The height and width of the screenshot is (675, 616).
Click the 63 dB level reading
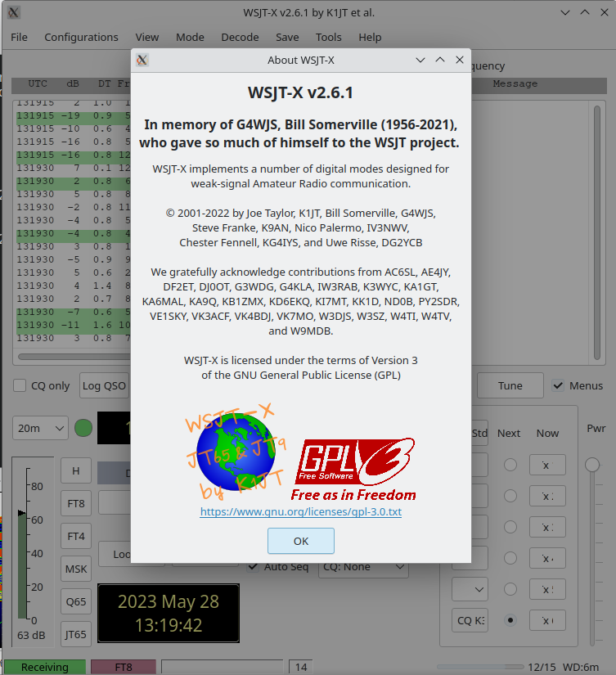[x=31, y=635]
